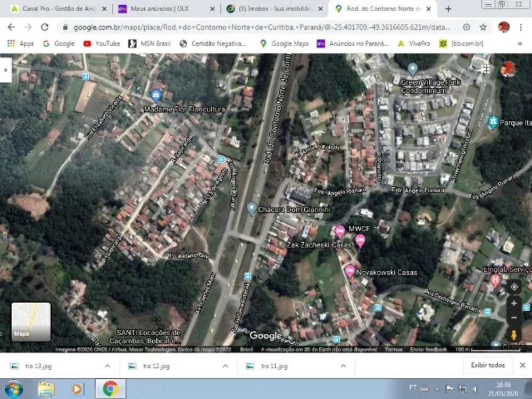532x399 pixels.
Task: Open the downloaded file tra 13.jpg
Action: click(38, 366)
